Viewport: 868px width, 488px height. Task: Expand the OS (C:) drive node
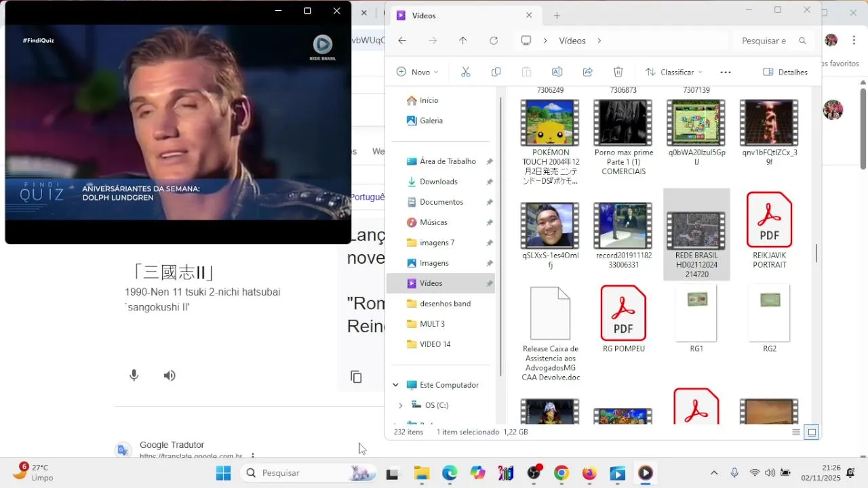pos(400,405)
